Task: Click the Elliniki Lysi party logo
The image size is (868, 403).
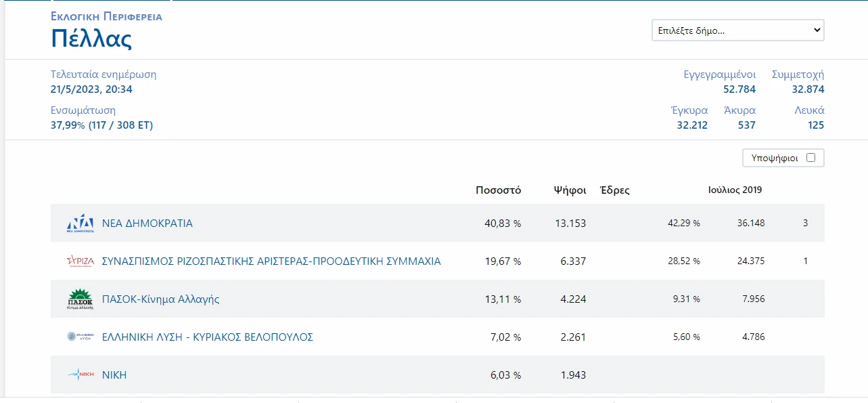Action: pos(80,337)
